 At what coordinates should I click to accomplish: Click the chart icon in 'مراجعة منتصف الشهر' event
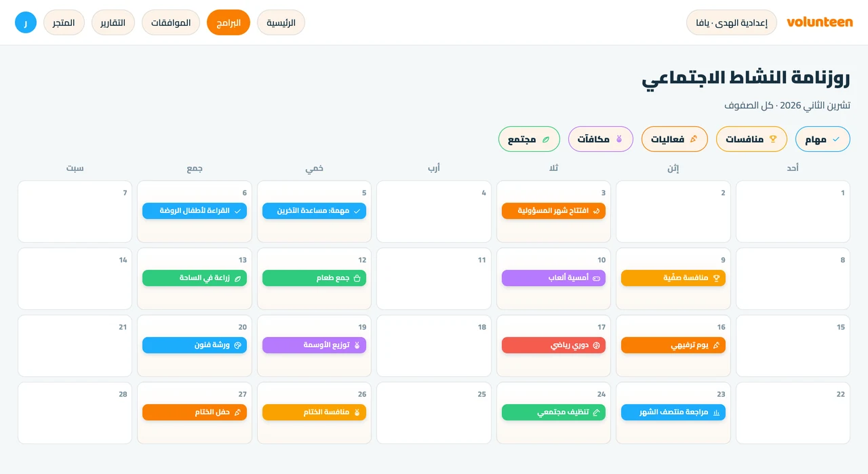pyautogui.click(x=716, y=412)
